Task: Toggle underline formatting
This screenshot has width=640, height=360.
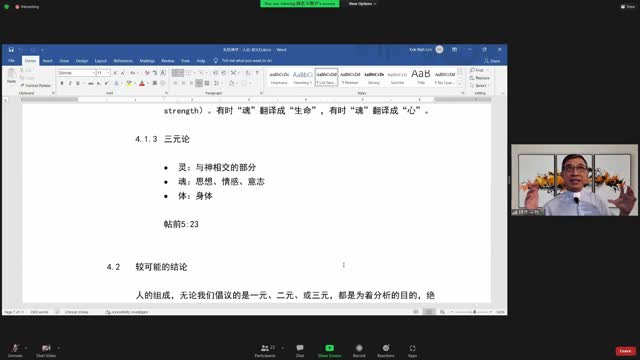Action: [x=78, y=83]
